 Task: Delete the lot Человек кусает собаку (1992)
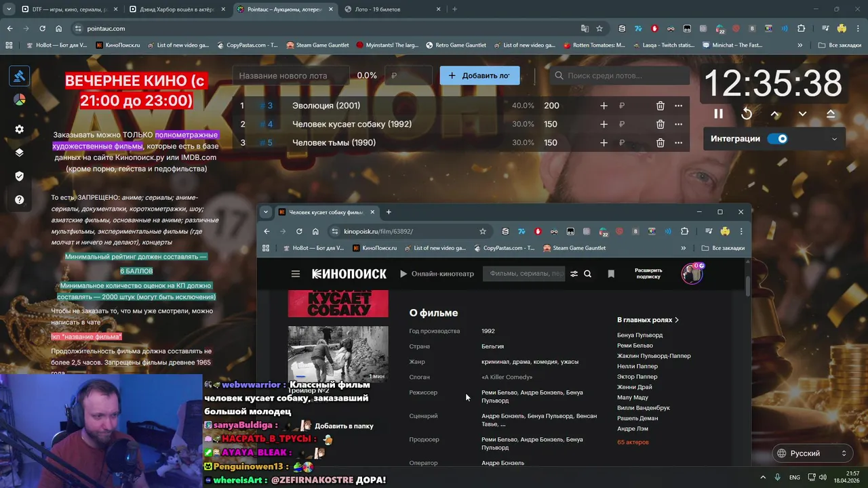coord(660,124)
